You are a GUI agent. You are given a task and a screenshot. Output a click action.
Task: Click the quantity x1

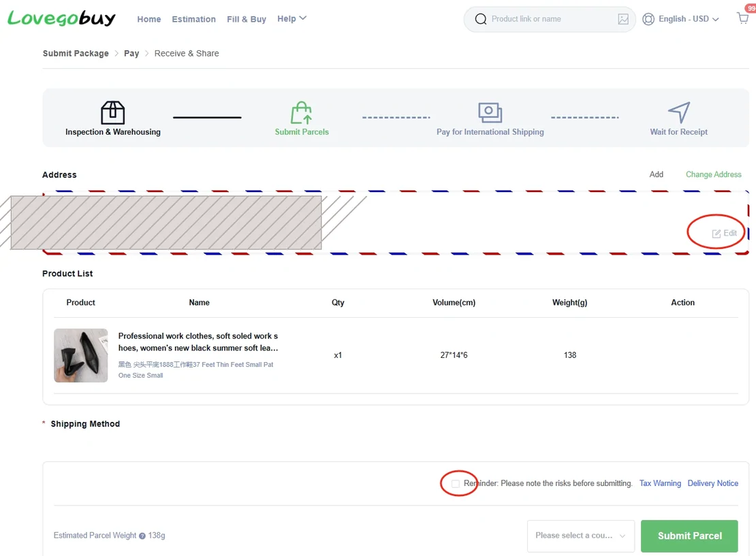coord(338,355)
